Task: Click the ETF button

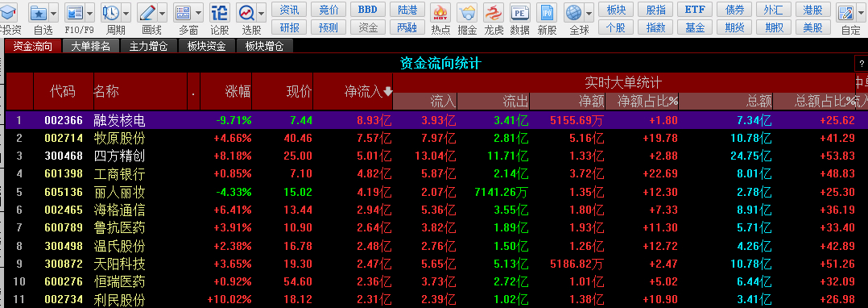Action: pyautogui.click(x=695, y=10)
